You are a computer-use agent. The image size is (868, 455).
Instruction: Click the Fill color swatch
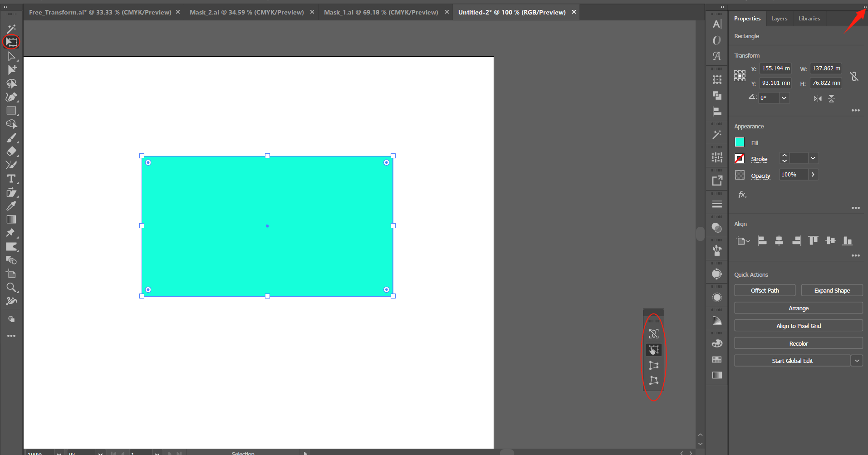[739, 142]
